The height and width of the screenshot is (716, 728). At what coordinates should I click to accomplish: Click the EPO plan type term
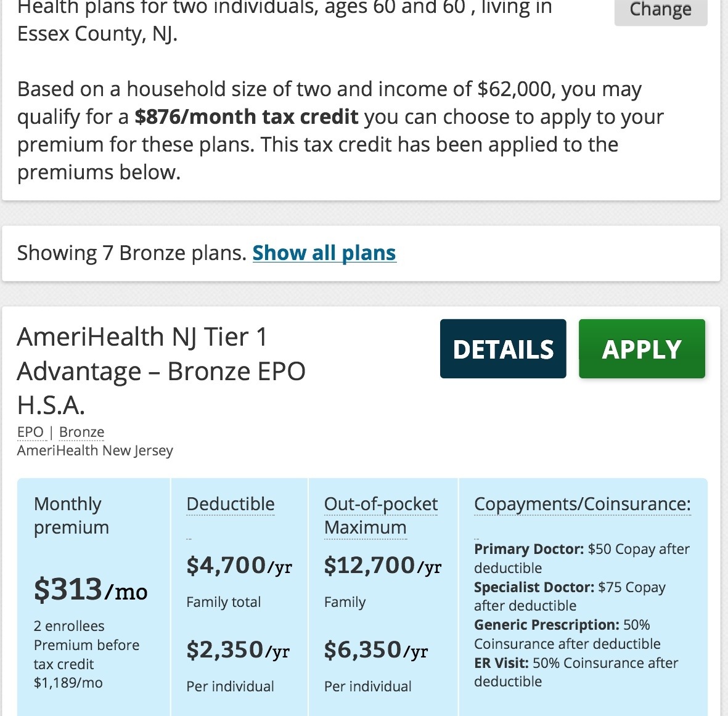[30, 432]
